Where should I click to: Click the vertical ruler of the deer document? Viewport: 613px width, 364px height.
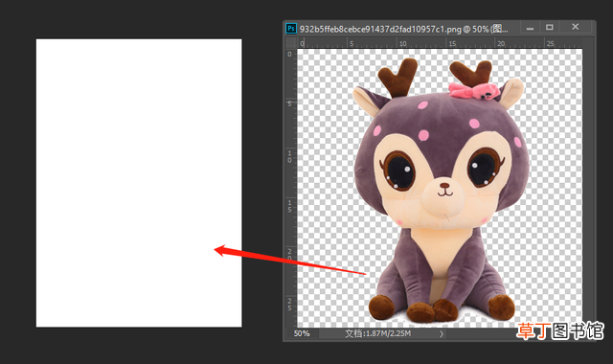tap(291, 188)
